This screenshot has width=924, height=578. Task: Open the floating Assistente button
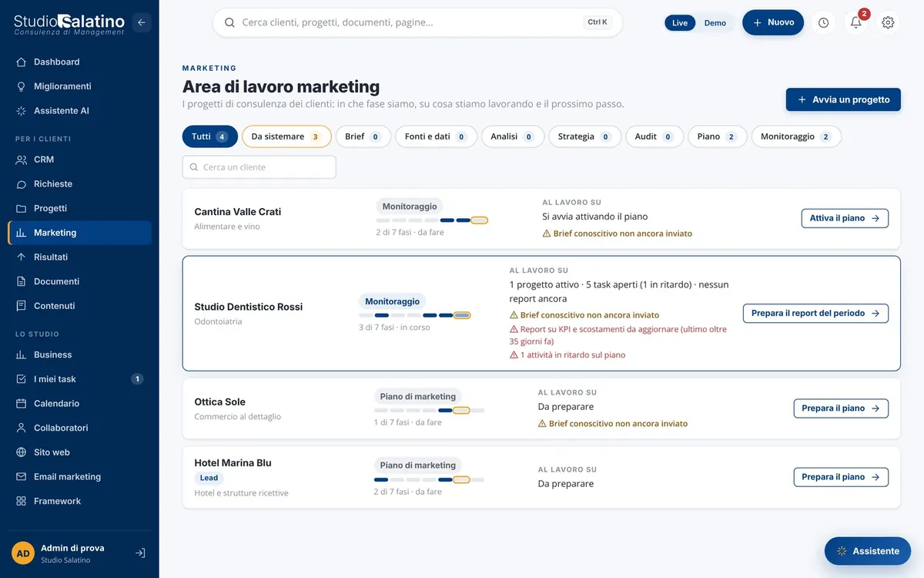(868, 551)
